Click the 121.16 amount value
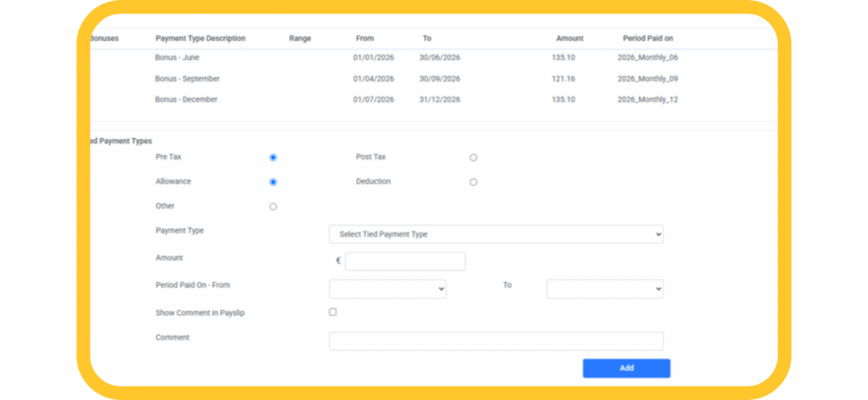The width and height of the screenshot is (868, 400). (563, 79)
